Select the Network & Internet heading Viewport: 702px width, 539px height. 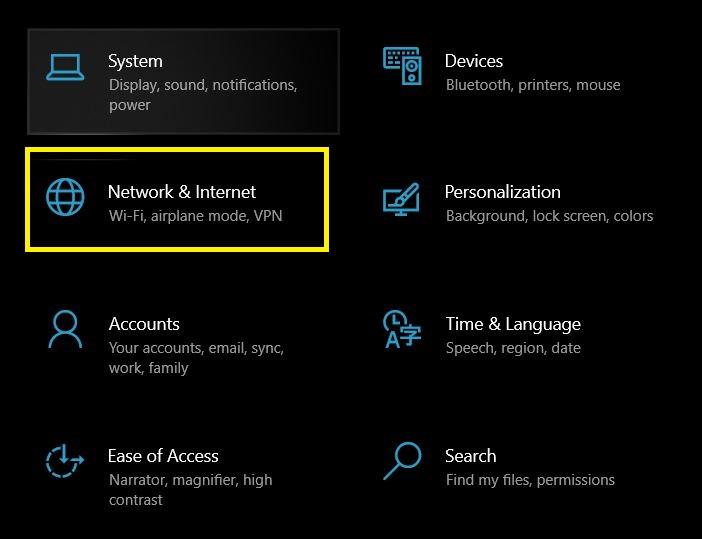click(x=182, y=192)
